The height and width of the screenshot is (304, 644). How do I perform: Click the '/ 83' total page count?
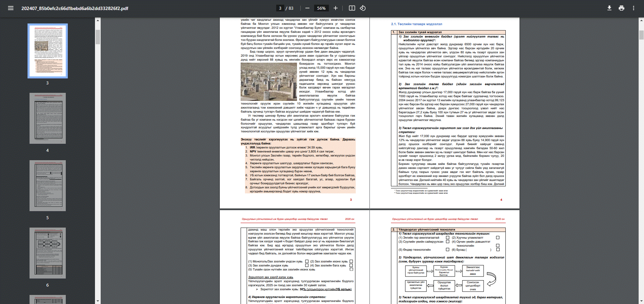click(290, 8)
